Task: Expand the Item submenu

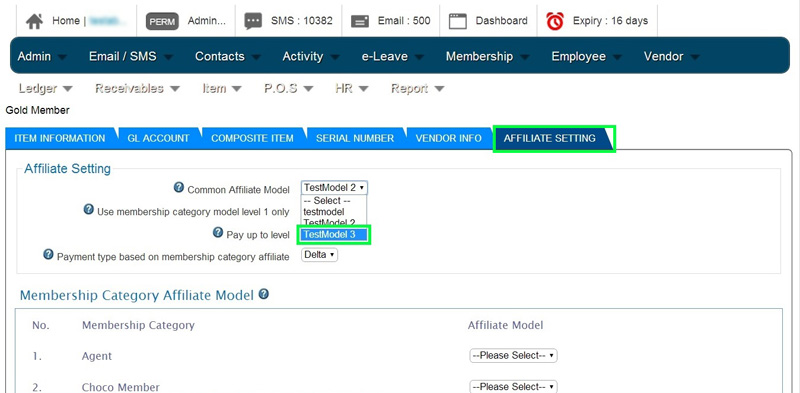Action: [x=222, y=89]
